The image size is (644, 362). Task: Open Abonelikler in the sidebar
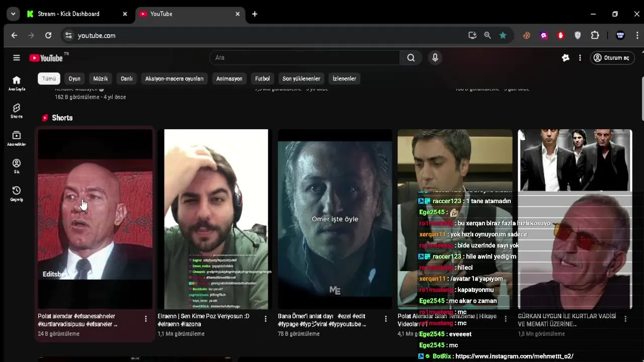17,138
